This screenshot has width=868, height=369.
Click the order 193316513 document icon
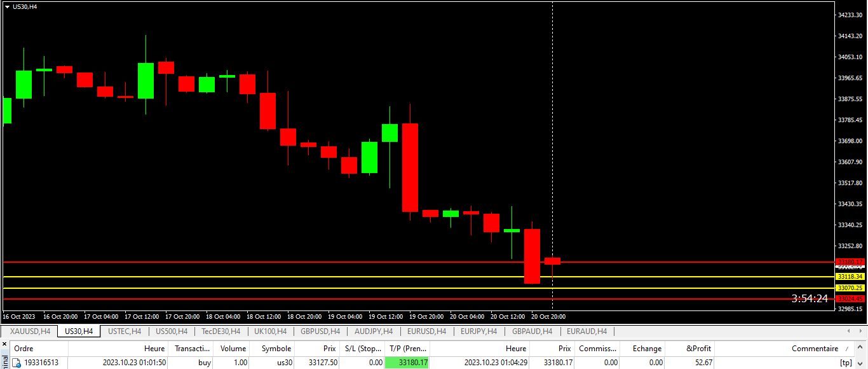17,363
